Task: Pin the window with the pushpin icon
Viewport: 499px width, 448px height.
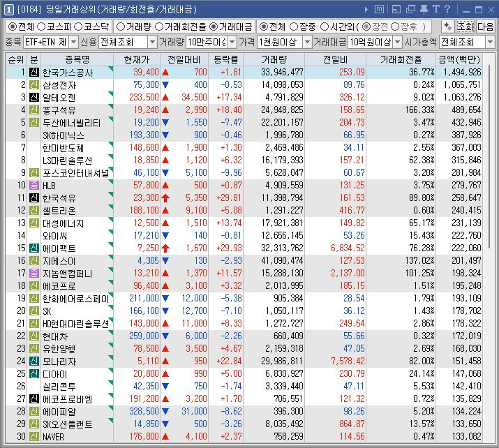Action: tap(424, 9)
